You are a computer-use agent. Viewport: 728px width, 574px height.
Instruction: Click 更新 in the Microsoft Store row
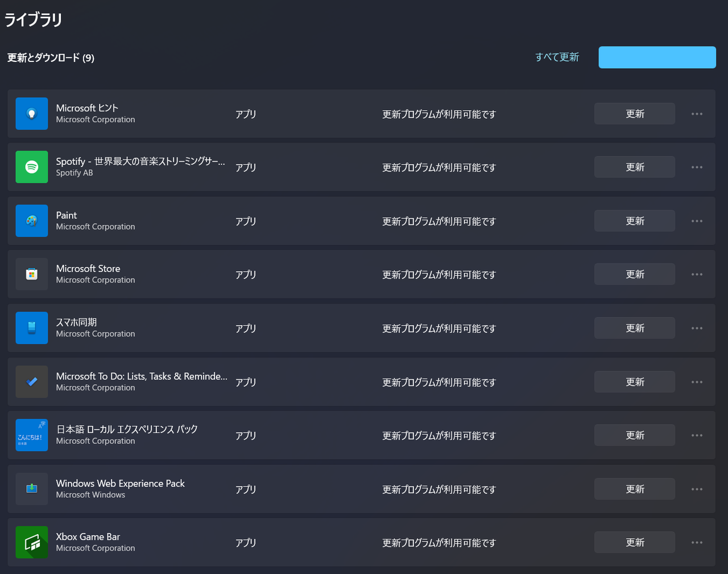[x=635, y=274]
